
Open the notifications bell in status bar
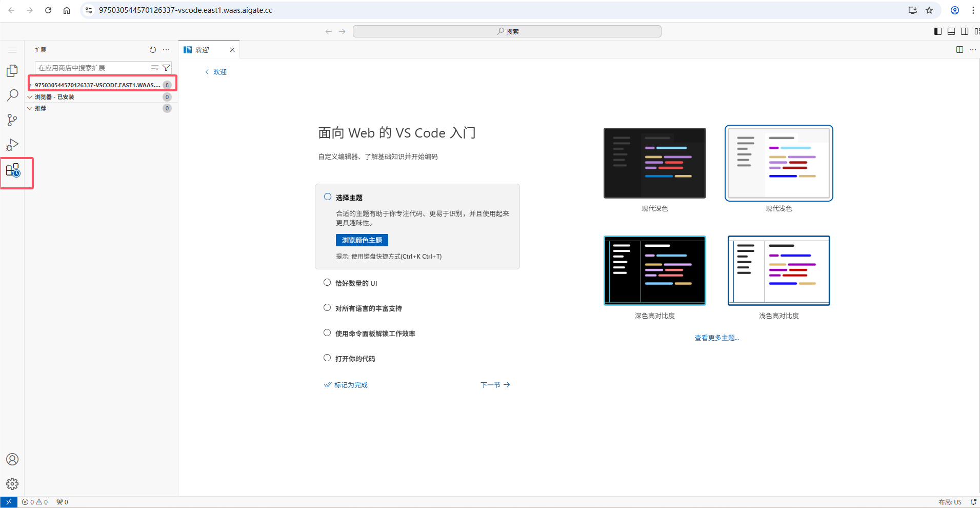click(x=973, y=501)
